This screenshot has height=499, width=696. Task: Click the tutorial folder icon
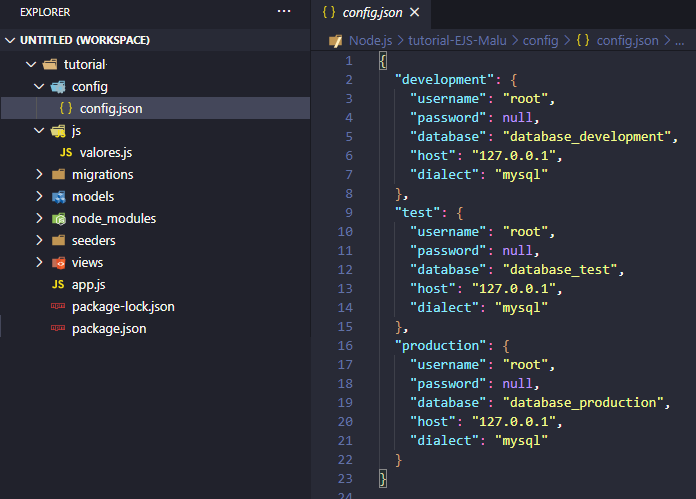[x=50, y=65]
